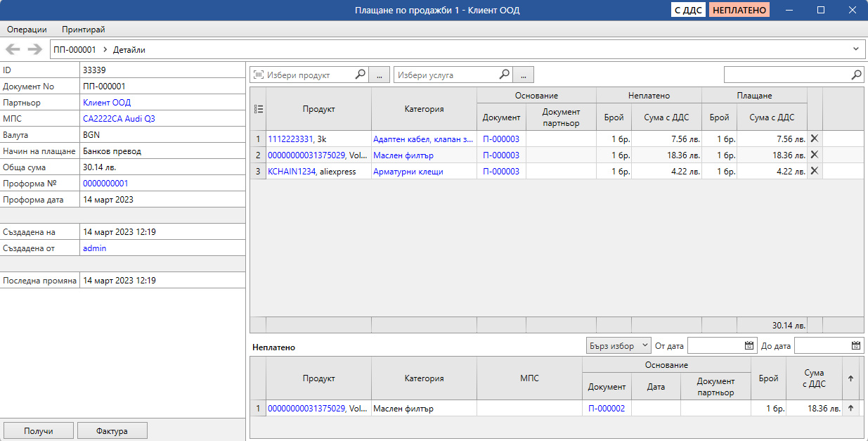868x441 pixels.
Task: Click the magnifier in the top-right search box
Action: [x=856, y=75]
